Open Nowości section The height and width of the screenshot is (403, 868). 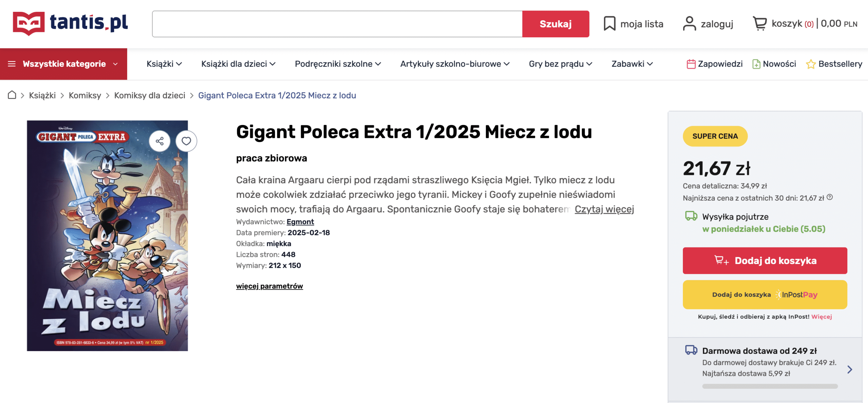[774, 64]
